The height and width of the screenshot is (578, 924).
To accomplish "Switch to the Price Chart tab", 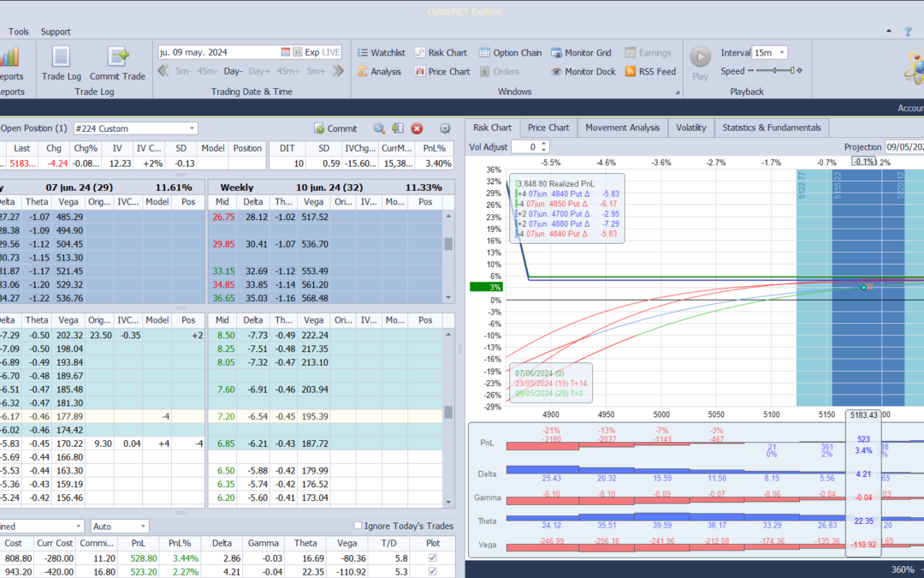I will click(548, 128).
